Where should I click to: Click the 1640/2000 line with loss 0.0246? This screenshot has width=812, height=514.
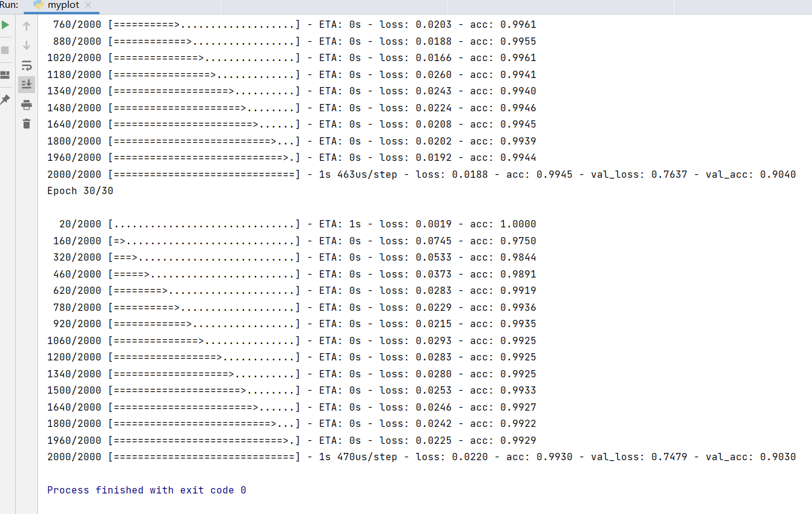(x=292, y=408)
